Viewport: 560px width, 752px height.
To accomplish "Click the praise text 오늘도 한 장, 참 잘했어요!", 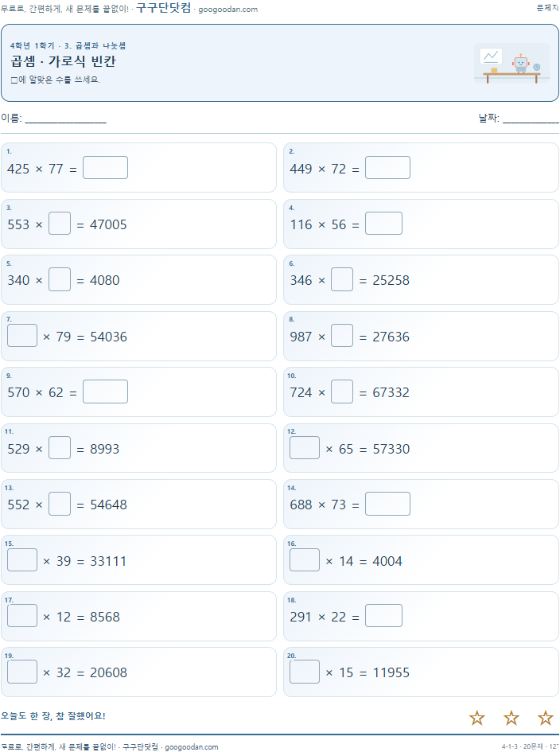I will point(53,715).
